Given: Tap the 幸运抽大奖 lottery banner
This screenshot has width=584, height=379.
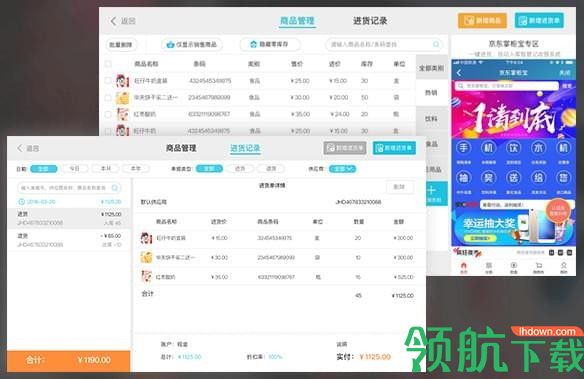Looking at the screenshot, I should coord(514,227).
